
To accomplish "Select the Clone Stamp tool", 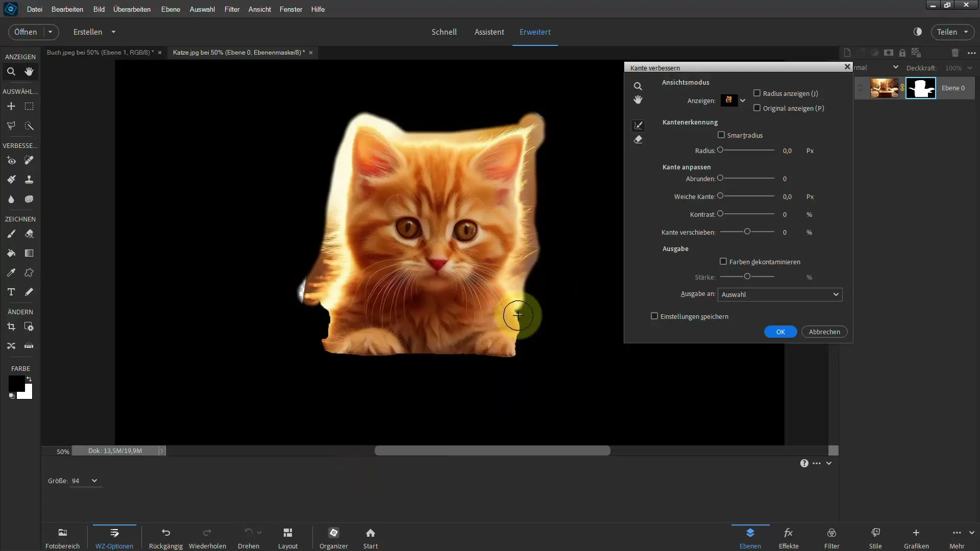I will (29, 180).
